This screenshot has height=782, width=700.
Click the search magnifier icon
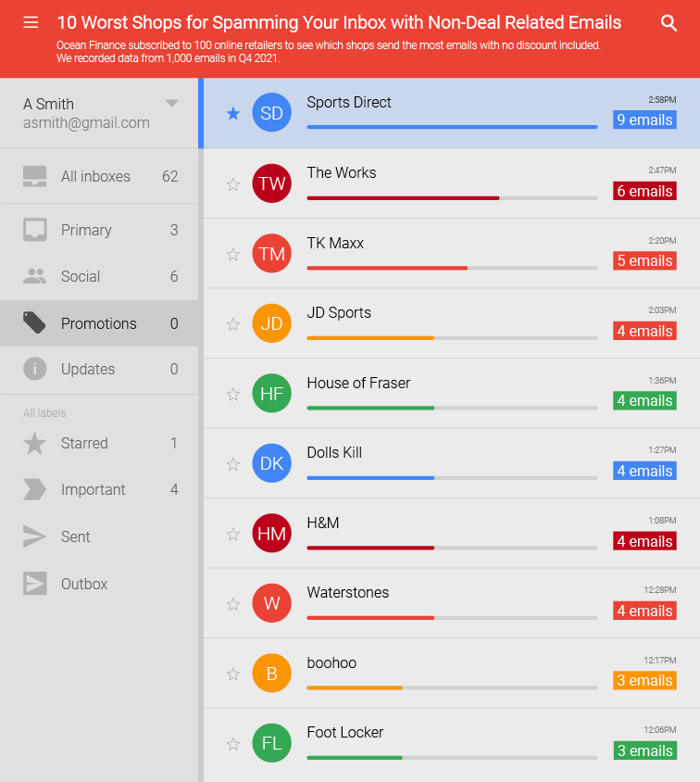coord(669,23)
